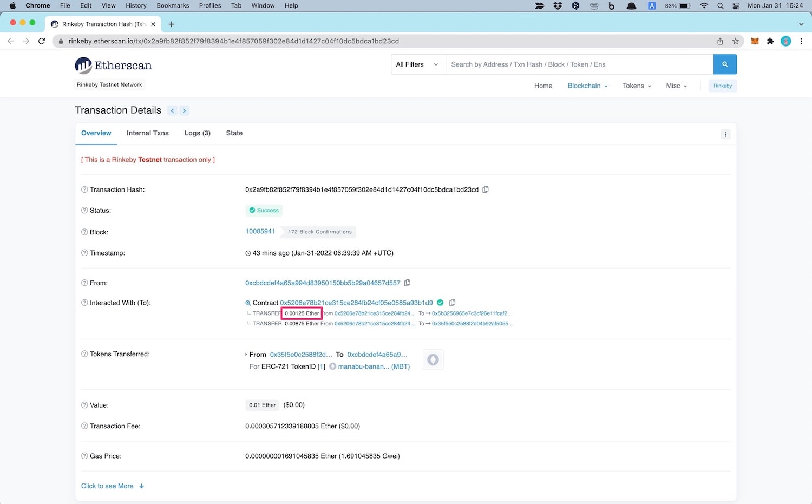Open the Chrome tab search chevron

pyautogui.click(x=801, y=24)
